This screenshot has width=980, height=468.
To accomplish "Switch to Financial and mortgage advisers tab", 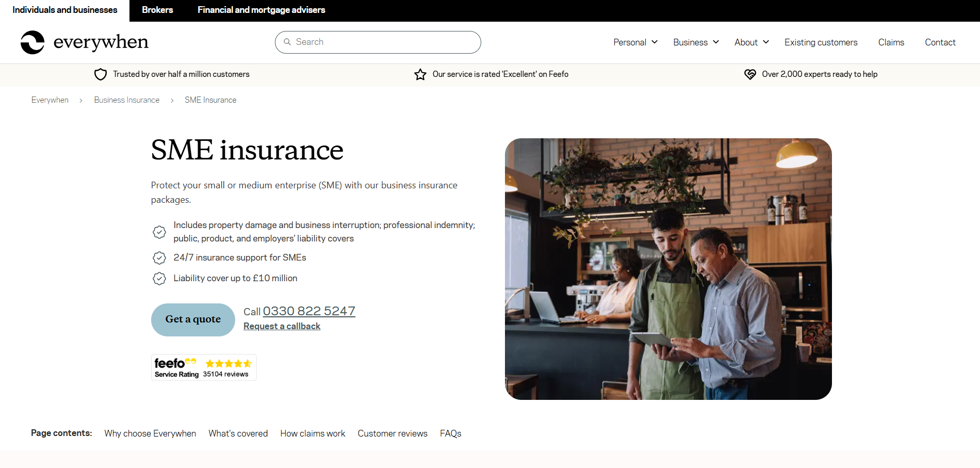I will click(x=261, y=10).
